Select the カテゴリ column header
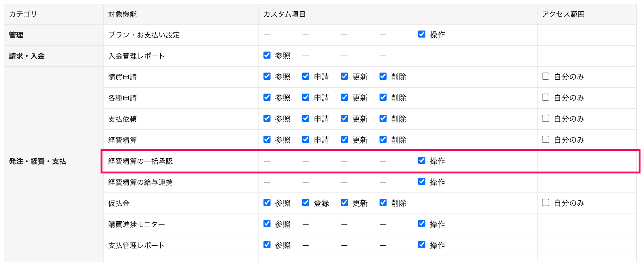This screenshot has height=262, width=644. tap(54, 14)
